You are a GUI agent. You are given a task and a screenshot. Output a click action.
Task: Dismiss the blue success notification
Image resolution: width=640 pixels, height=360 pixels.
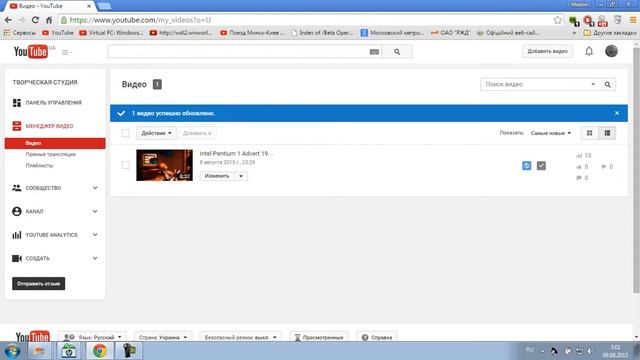pos(617,113)
